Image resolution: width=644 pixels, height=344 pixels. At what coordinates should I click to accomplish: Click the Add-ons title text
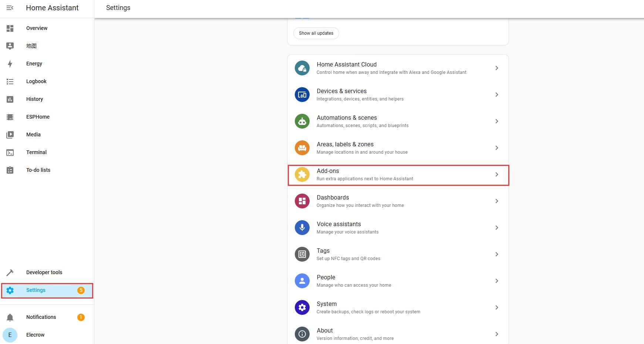pos(328,171)
